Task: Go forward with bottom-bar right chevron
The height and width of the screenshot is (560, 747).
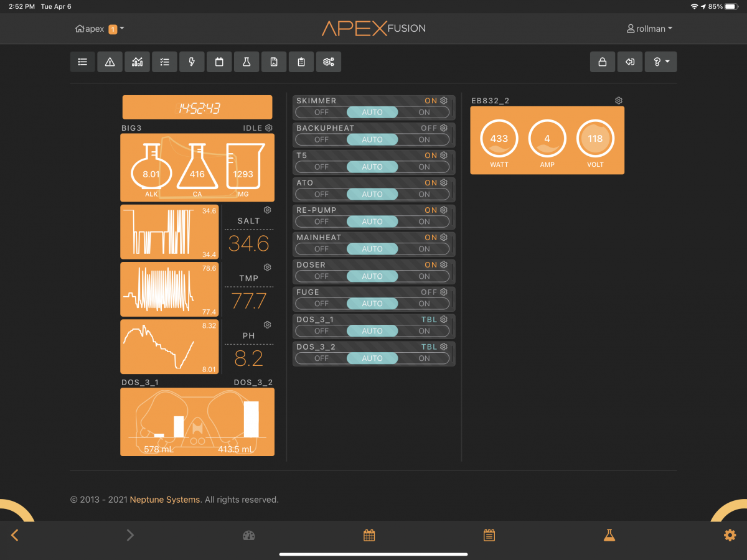Action: pos(130,535)
